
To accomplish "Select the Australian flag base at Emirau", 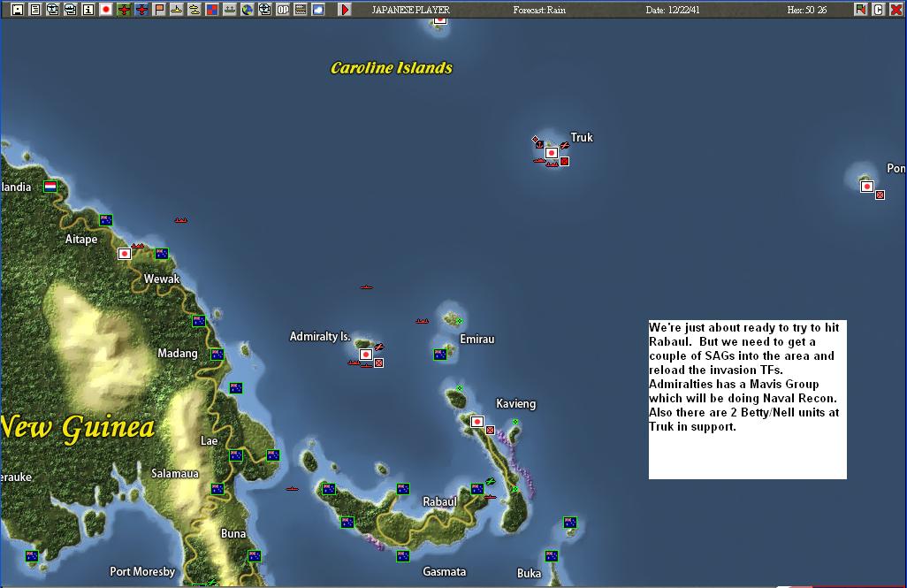I will [440, 355].
